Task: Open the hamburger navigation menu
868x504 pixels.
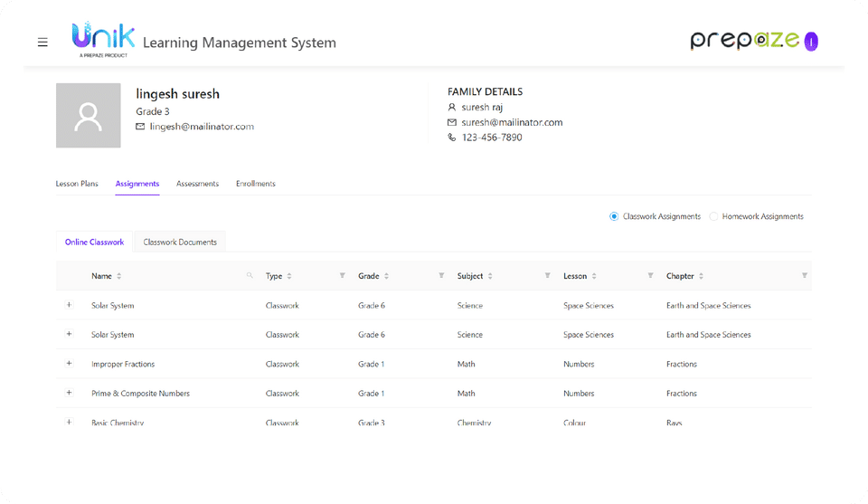Action: tap(42, 43)
